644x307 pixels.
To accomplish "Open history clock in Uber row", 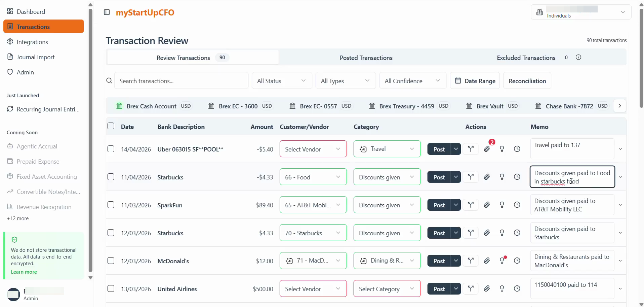I will (517, 149).
